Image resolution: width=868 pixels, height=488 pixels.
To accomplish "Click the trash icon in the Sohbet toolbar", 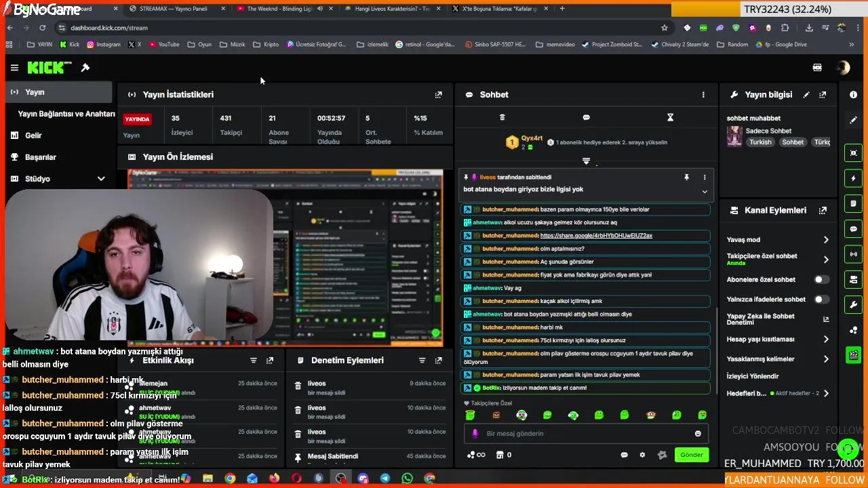I will point(502,117).
